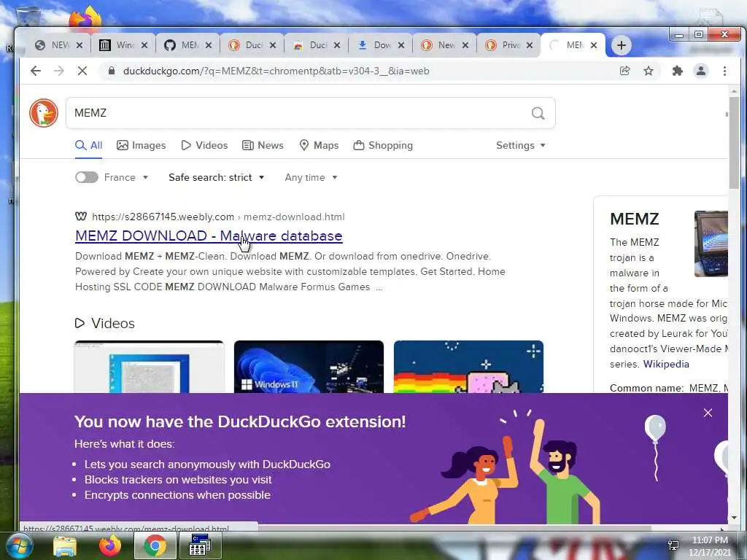The image size is (747, 560).
Task: Expand the Settings dropdown
Action: pos(521,145)
